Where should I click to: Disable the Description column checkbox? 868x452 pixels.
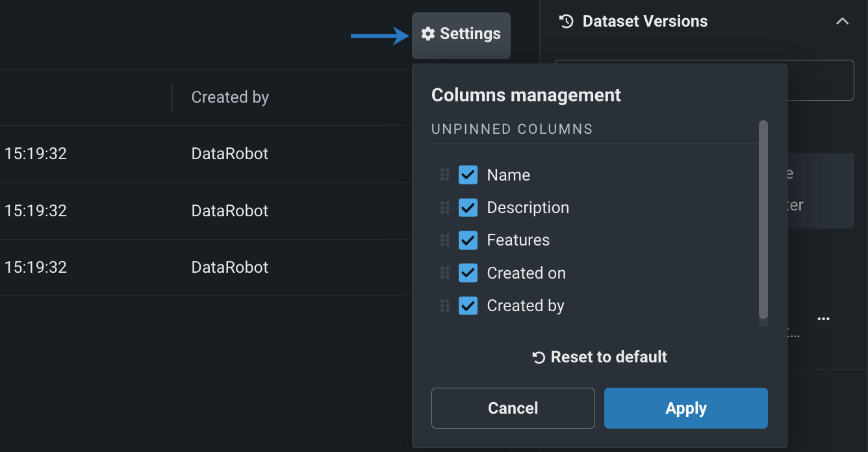click(468, 207)
